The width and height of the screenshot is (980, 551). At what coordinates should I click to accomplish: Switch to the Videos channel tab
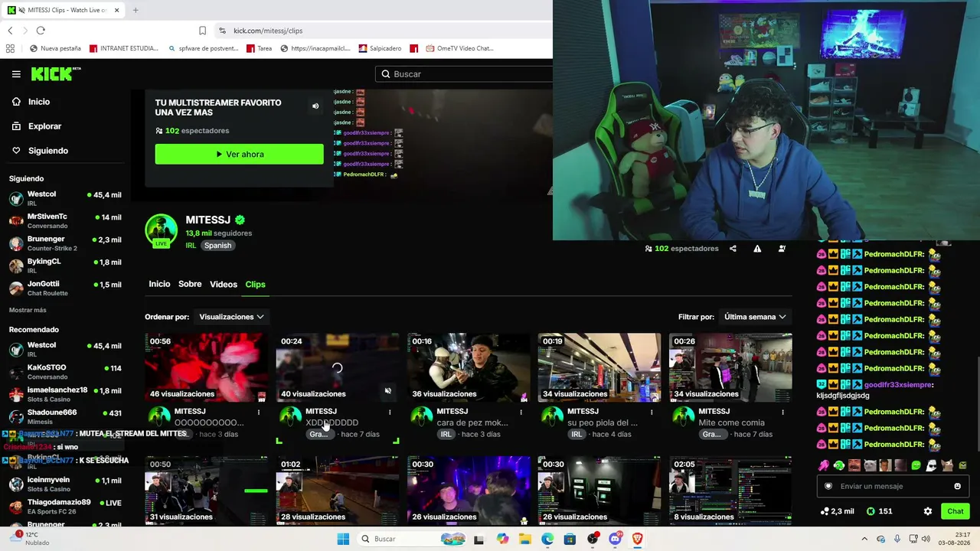[224, 285]
